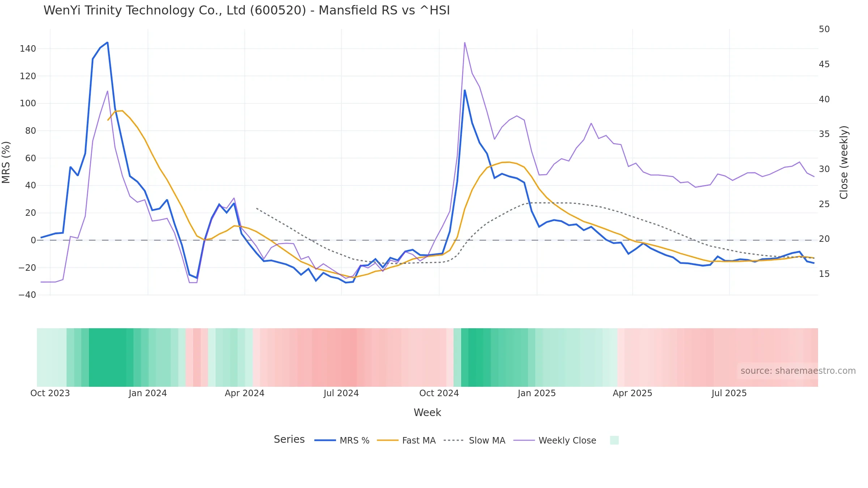This screenshot has width=868, height=488.
Task: Toggle the Slow MA legend entry
Action: click(474, 440)
